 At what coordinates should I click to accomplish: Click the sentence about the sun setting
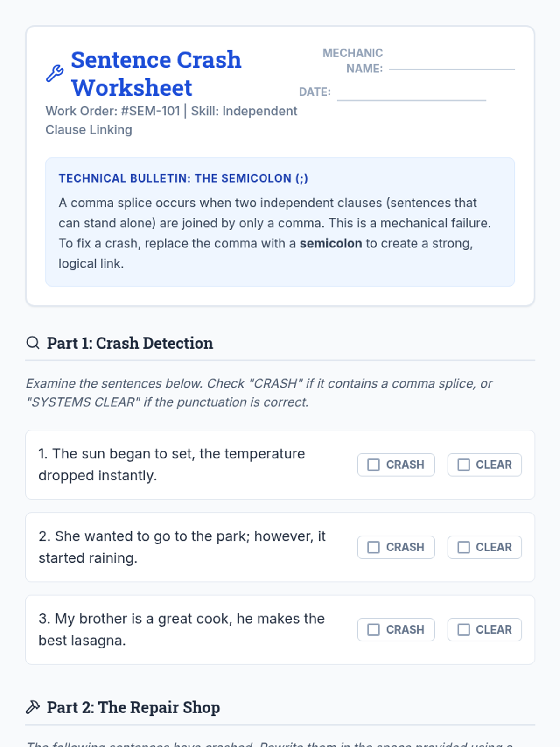click(171, 465)
